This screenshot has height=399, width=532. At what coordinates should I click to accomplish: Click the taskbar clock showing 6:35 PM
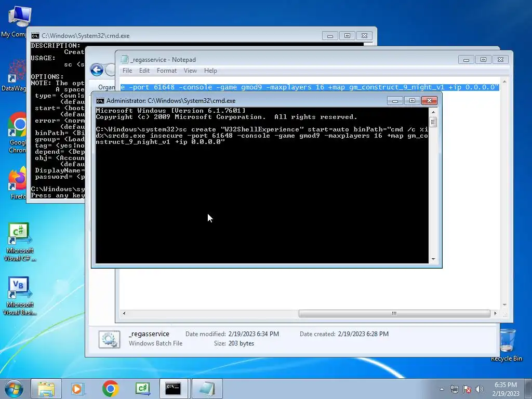coord(506,389)
